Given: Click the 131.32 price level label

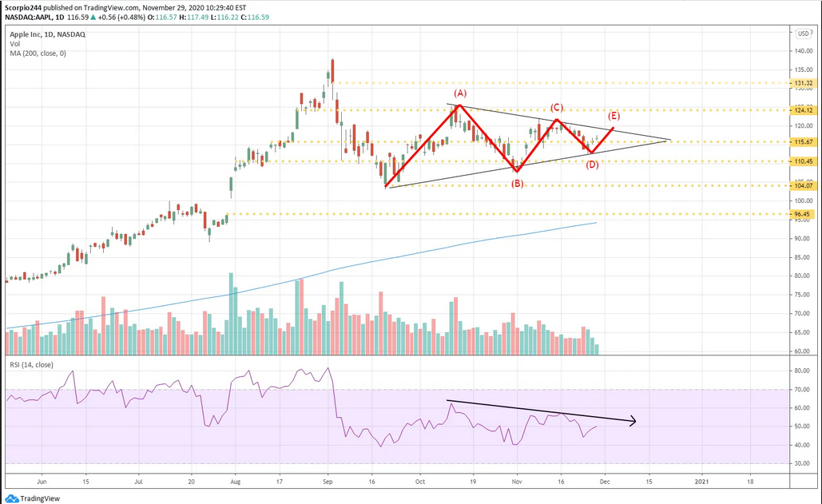Looking at the screenshot, I should coord(803,83).
